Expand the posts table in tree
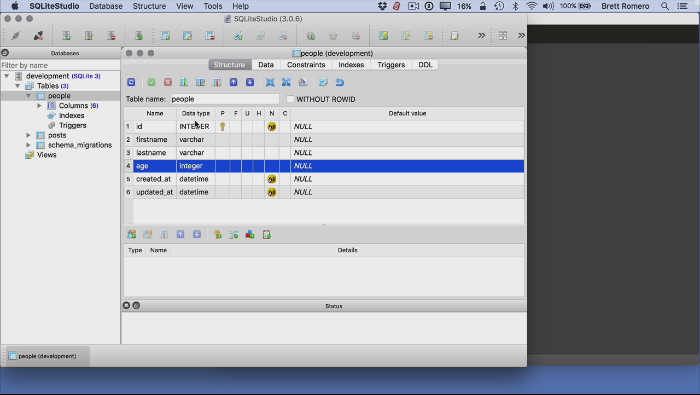 [29, 135]
